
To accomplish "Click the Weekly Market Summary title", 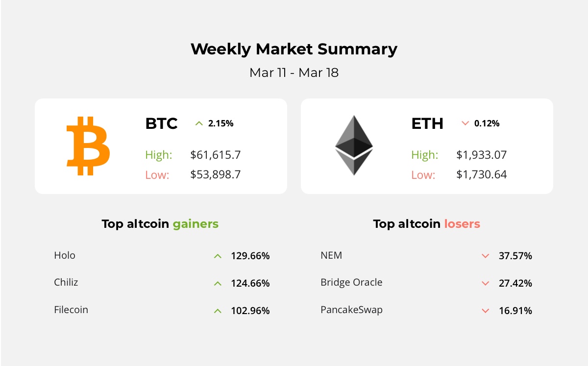I will 294,49.
